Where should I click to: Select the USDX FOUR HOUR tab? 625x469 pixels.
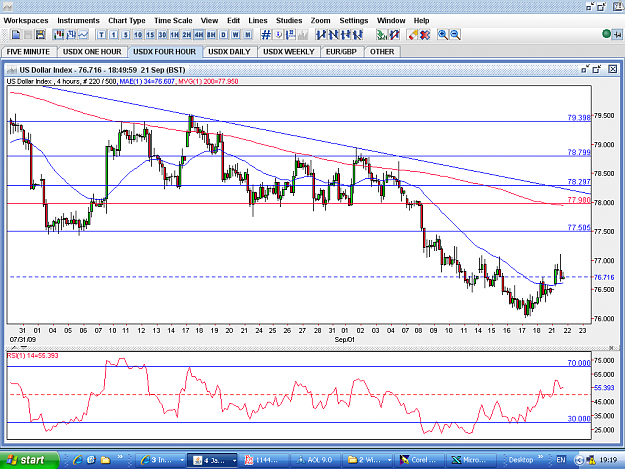click(165, 52)
